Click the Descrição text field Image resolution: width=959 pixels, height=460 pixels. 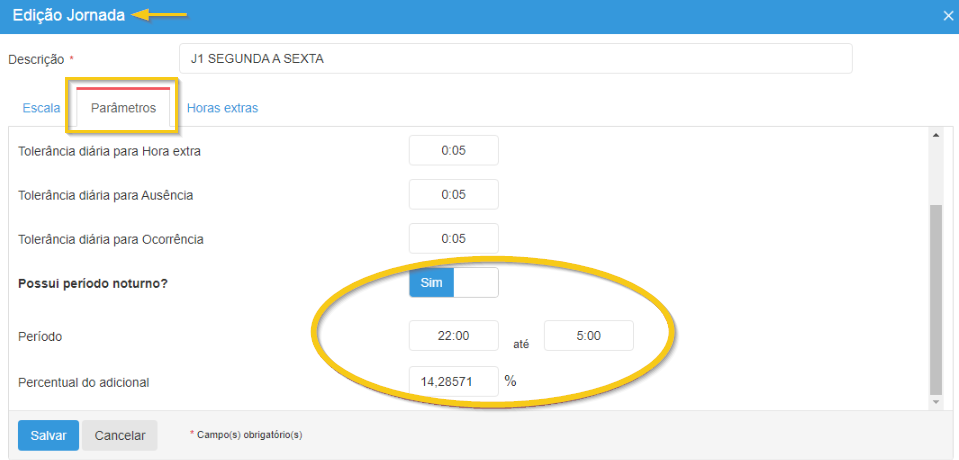tap(515, 59)
